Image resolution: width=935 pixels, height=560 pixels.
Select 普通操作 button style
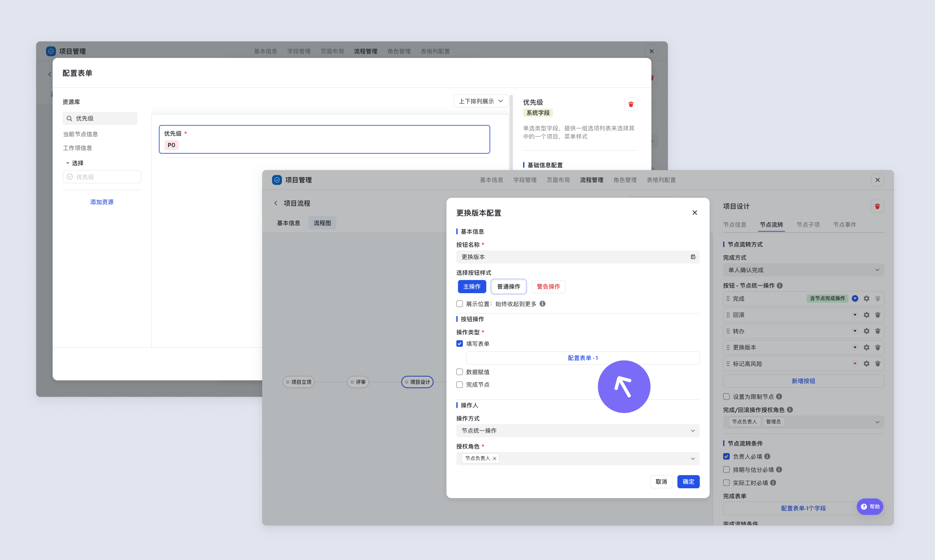(x=509, y=287)
